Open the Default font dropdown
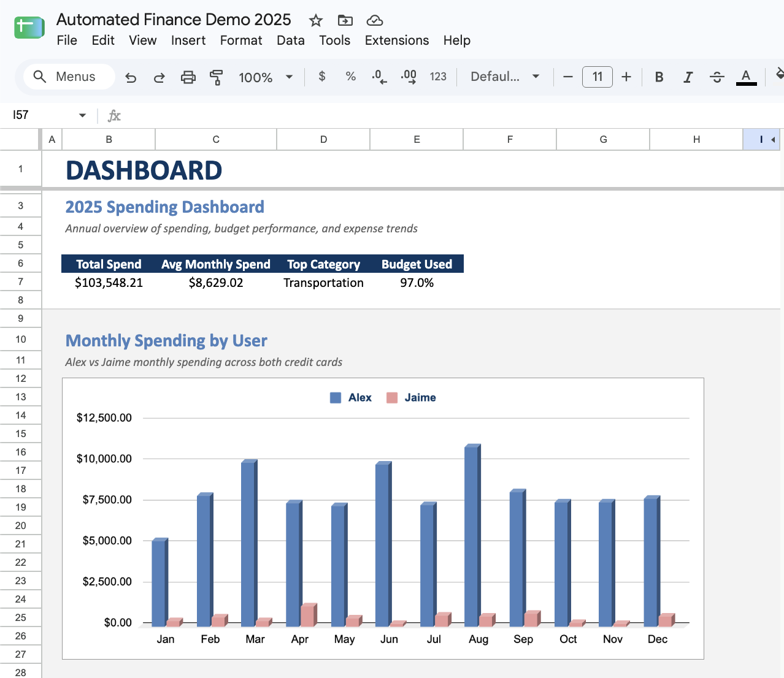This screenshot has height=678, width=784. click(x=504, y=77)
